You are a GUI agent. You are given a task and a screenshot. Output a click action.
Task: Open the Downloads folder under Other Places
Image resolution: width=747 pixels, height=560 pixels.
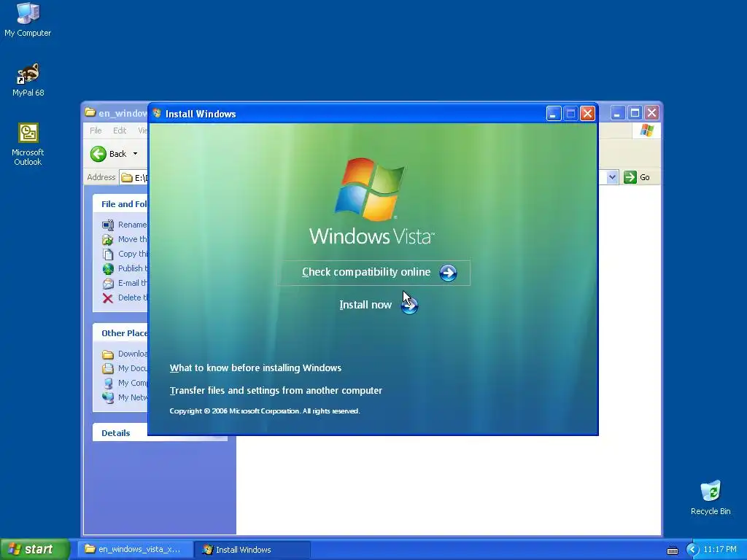coord(124,354)
